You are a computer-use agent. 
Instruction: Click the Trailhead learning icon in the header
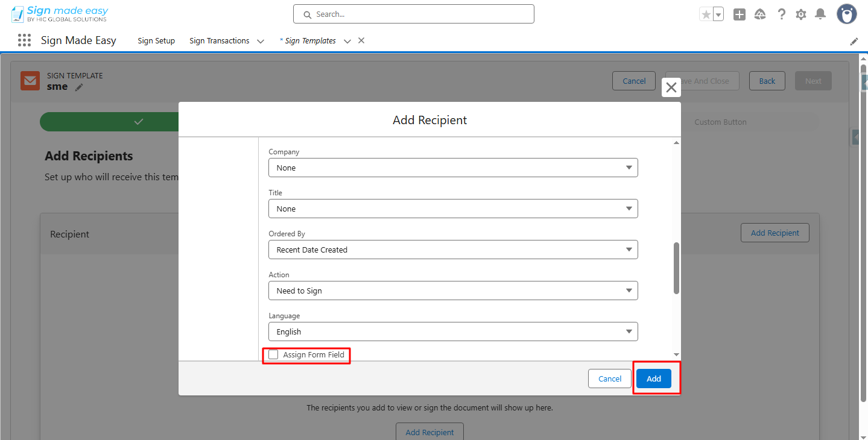coord(759,14)
